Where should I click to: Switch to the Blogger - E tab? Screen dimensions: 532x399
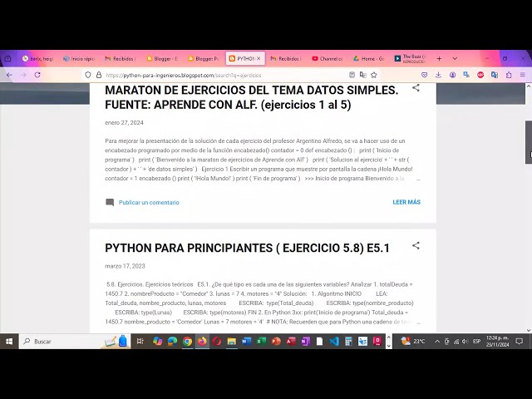pos(162,59)
